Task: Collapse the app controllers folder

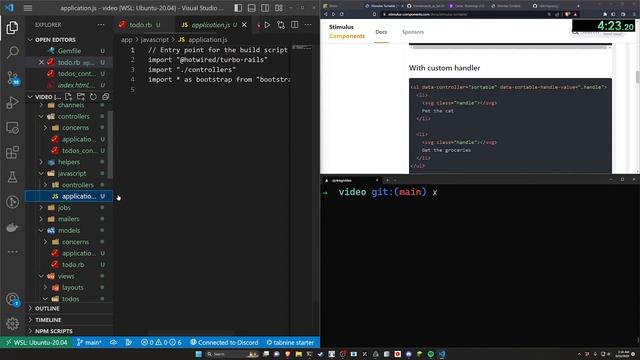Action: (73, 116)
